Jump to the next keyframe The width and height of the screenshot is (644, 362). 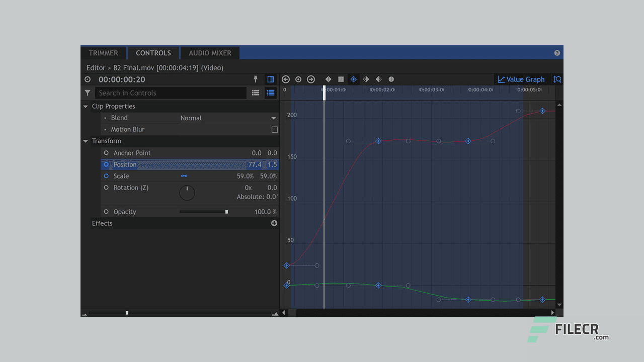pos(311,79)
